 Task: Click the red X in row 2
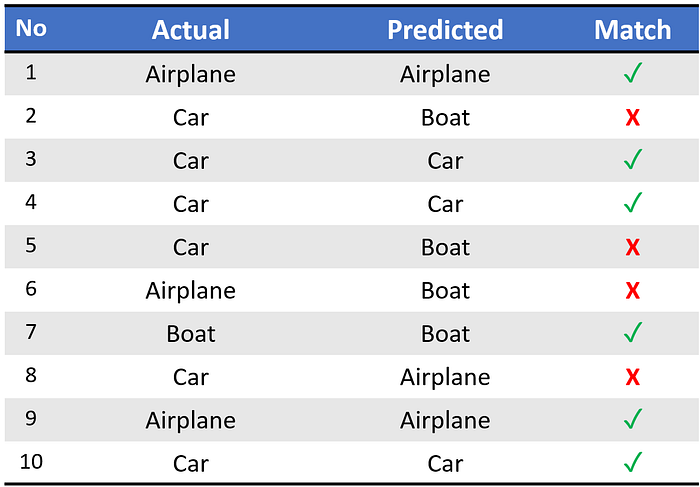(x=633, y=118)
